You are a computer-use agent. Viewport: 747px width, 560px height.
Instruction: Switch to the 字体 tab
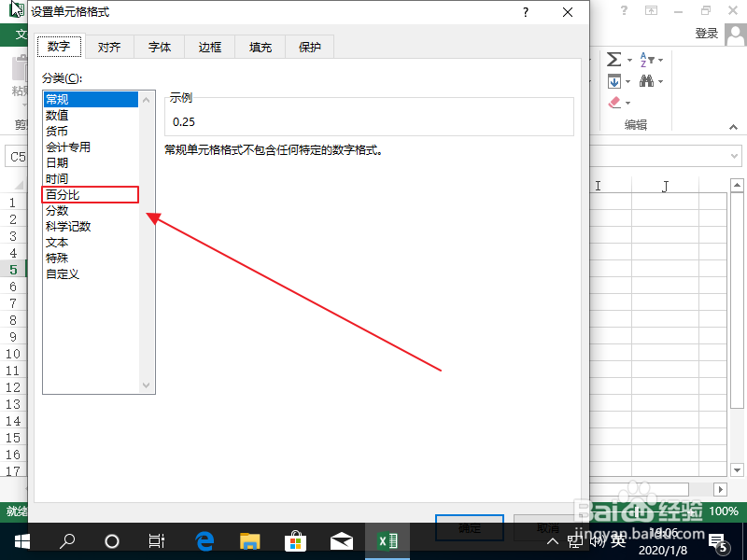159,46
